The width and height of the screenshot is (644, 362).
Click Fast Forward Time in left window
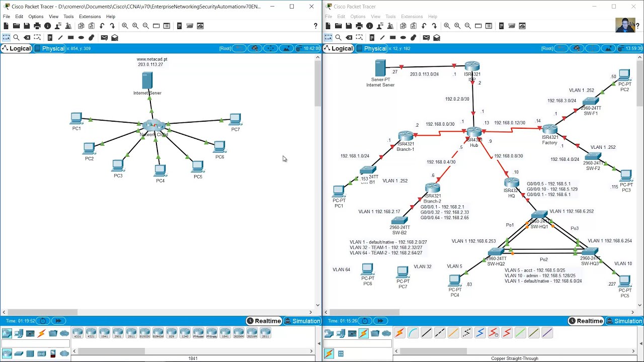(58, 321)
